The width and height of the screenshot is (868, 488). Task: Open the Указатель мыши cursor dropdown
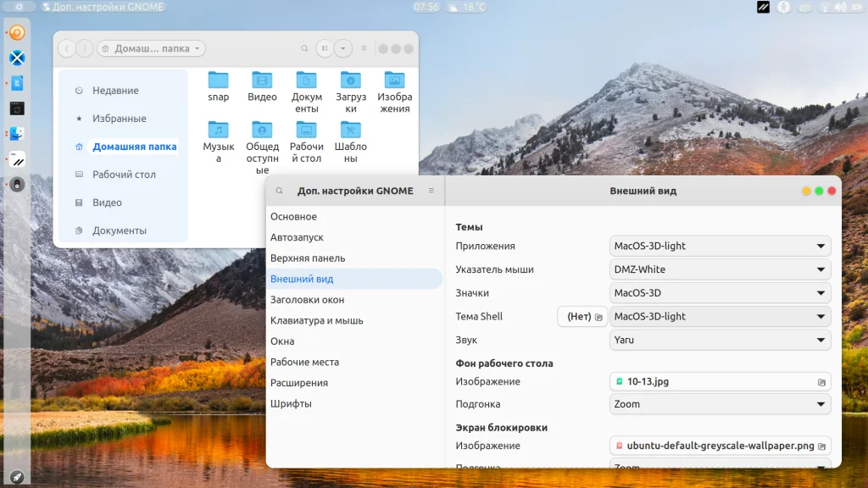(x=720, y=269)
